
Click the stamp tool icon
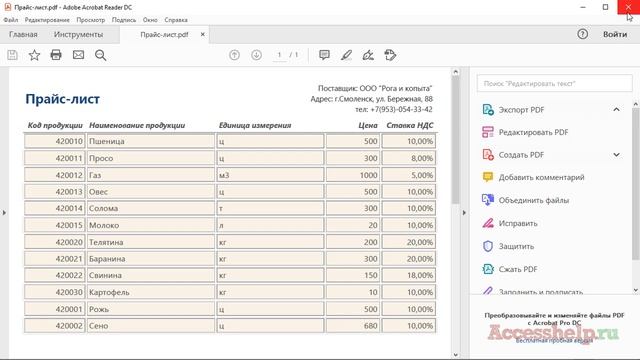(x=390, y=55)
